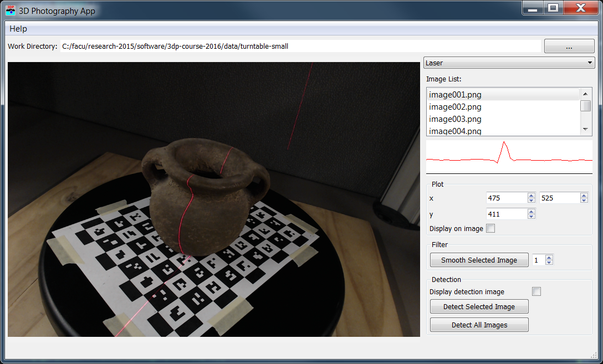This screenshot has height=364, width=603.
Task: Decrease the Plot x end value 525
Action: coord(584,201)
